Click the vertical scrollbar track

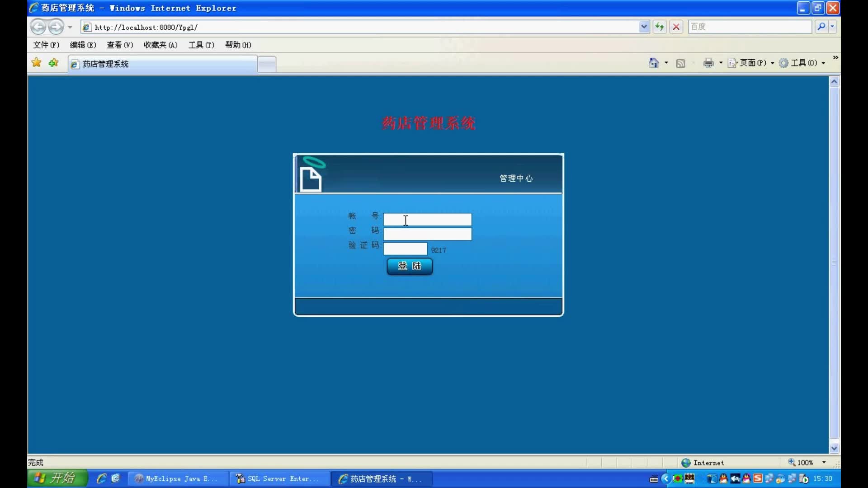click(835, 263)
